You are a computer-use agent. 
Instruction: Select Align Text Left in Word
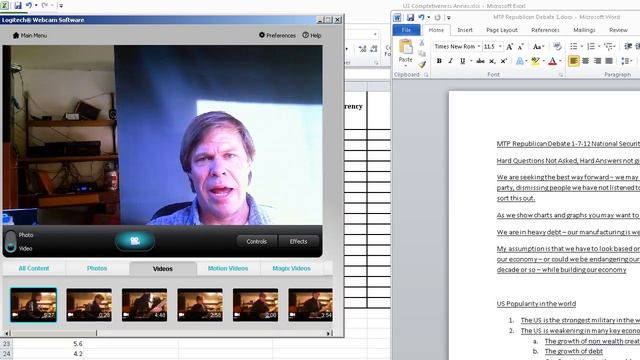point(574,61)
